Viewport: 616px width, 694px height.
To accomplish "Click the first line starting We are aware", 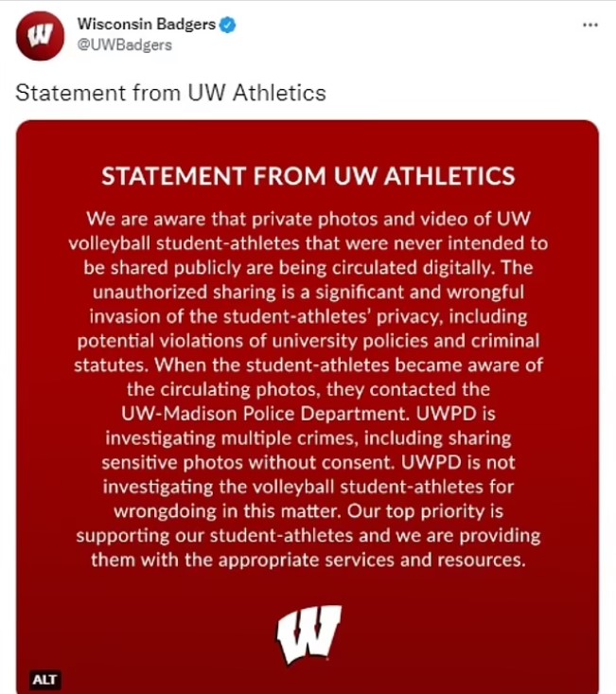I will [308, 219].
